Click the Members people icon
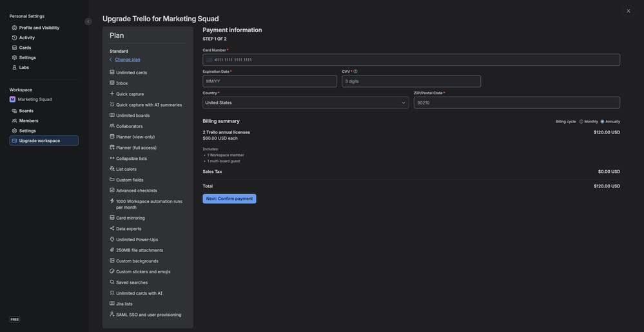 (x=14, y=121)
